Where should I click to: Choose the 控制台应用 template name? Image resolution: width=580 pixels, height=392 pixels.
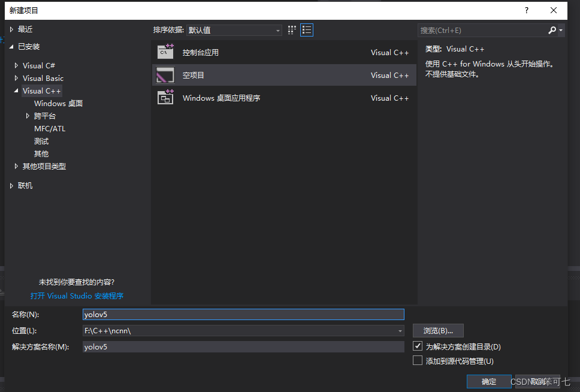[x=201, y=53]
